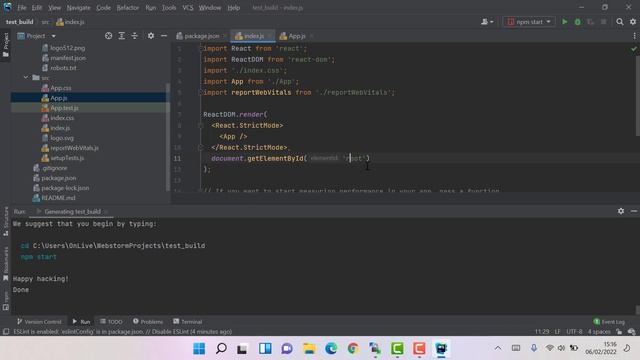Open the Tools menu
The height and width of the screenshot is (360, 640).
pyautogui.click(x=169, y=7)
